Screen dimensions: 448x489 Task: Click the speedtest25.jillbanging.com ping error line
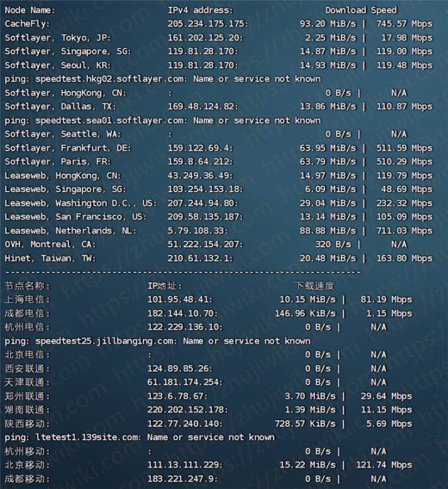(x=157, y=341)
